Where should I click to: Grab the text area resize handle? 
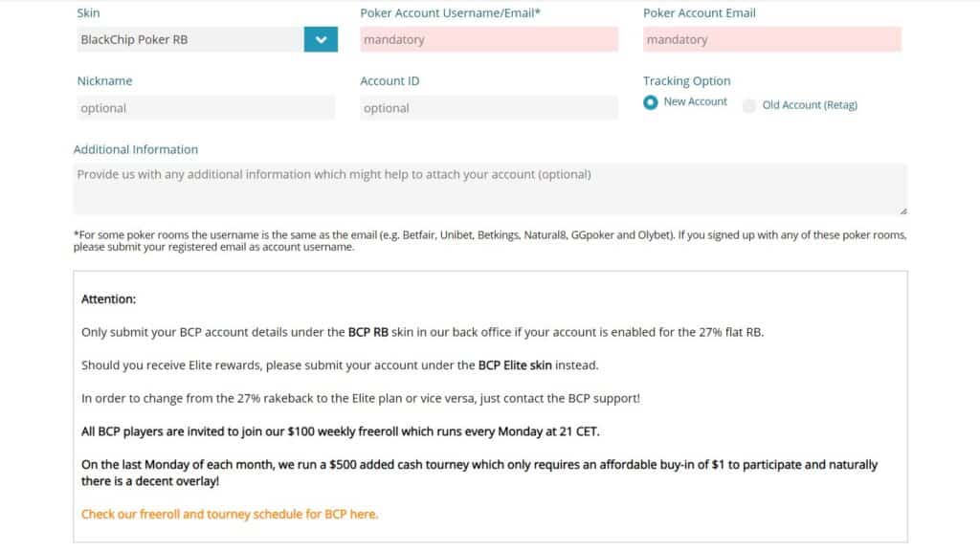902,210
